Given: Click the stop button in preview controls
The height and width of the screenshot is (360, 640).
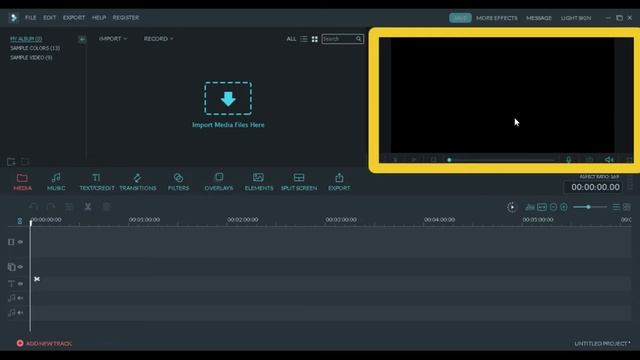Looking at the screenshot, I should [433, 160].
